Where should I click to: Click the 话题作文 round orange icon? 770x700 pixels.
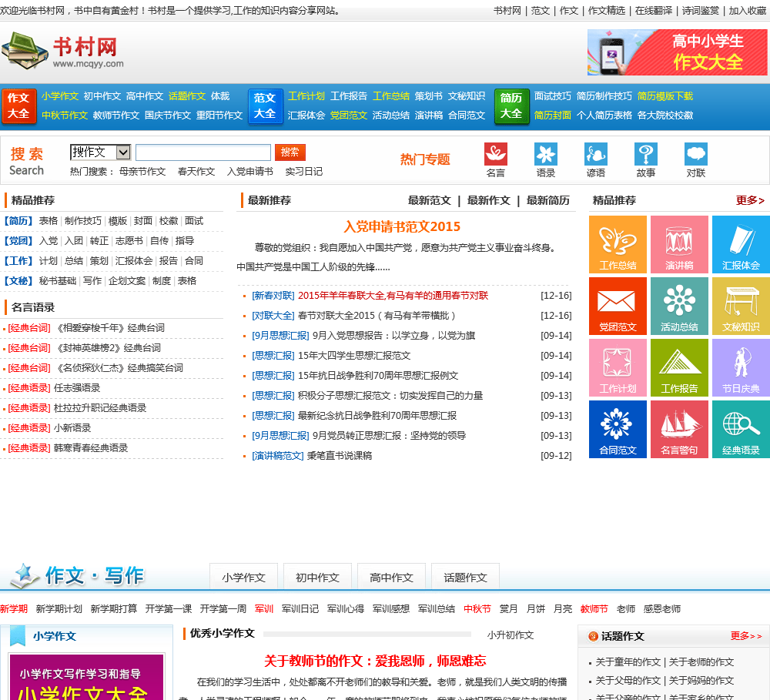(593, 637)
